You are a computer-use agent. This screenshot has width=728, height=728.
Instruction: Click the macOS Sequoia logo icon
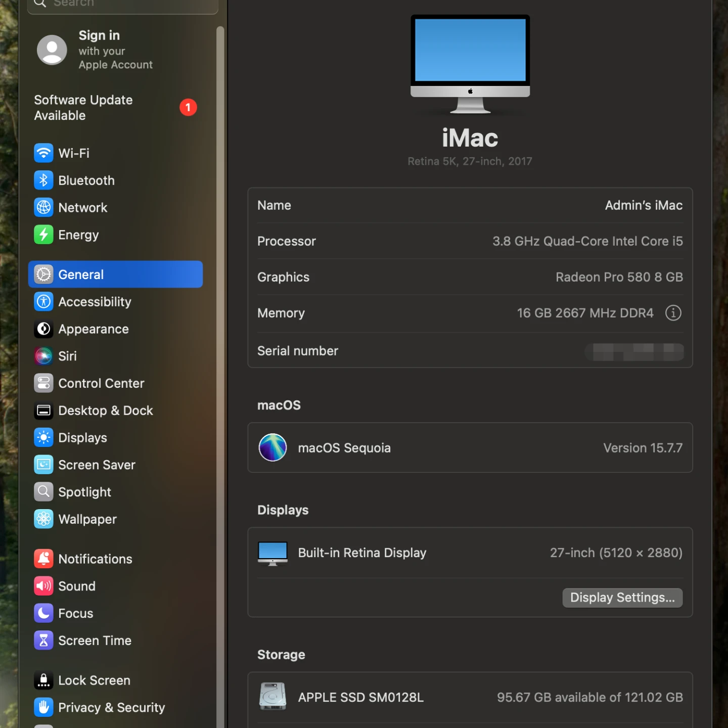point(272,447)
